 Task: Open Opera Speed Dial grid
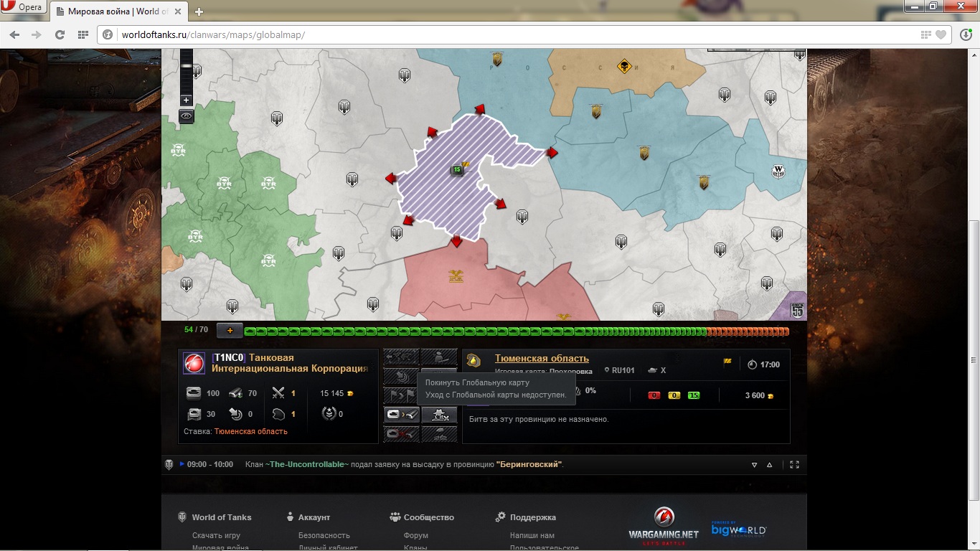[x=83, y=34]
